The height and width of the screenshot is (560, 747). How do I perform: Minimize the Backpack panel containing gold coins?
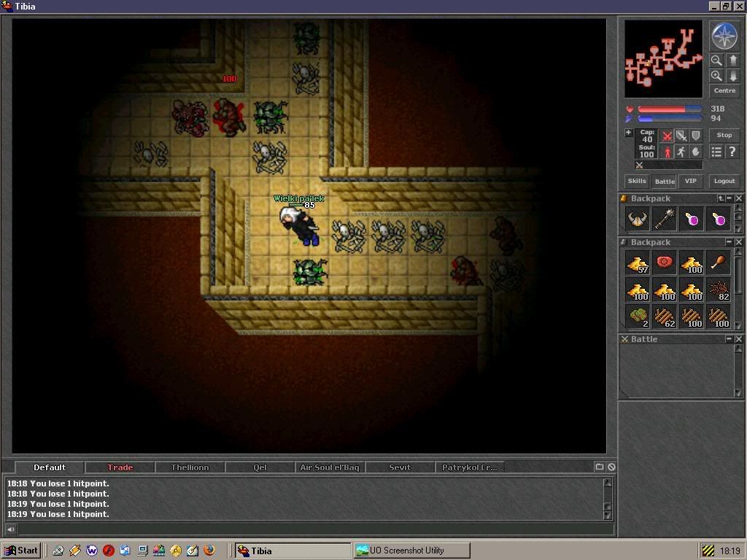729,242
